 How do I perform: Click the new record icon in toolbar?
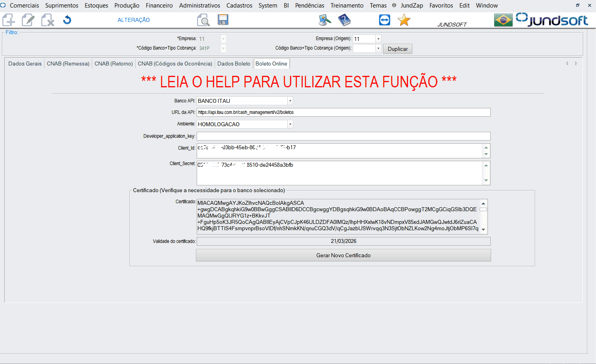[9, 20]
